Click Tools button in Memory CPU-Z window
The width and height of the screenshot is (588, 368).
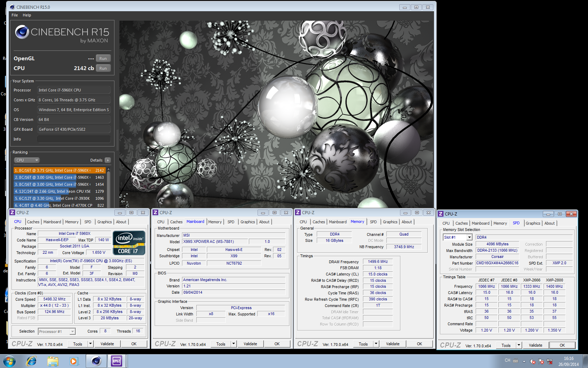pos(363,344)
